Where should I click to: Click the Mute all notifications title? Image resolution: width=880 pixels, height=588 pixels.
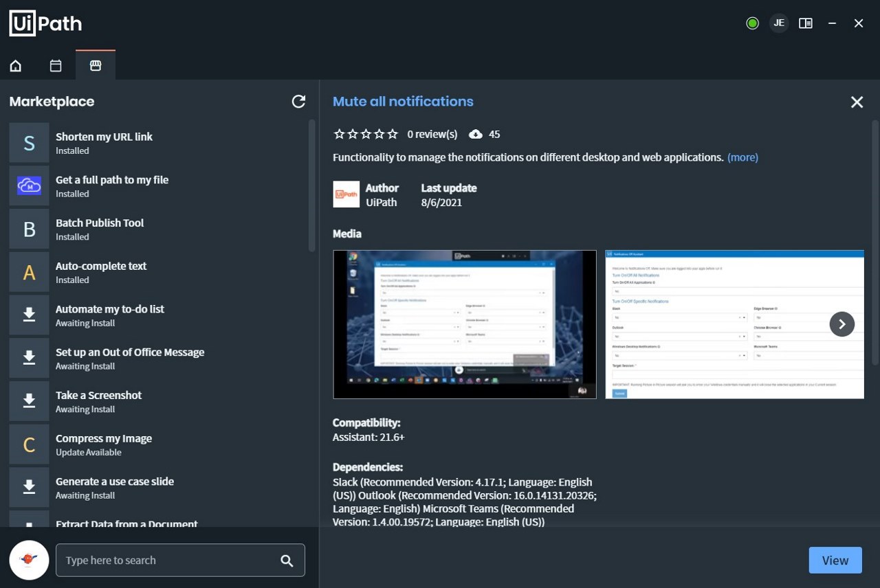pyautogui.click(x=403, y=102)
